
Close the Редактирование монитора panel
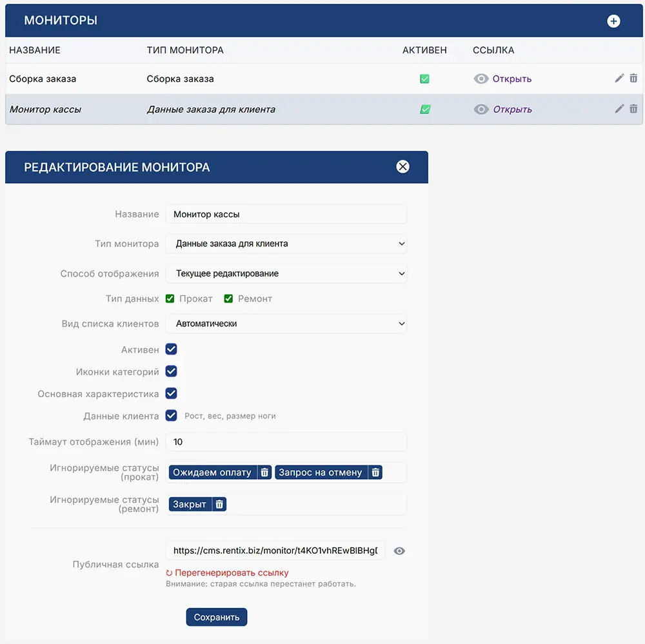click(403, 167)
